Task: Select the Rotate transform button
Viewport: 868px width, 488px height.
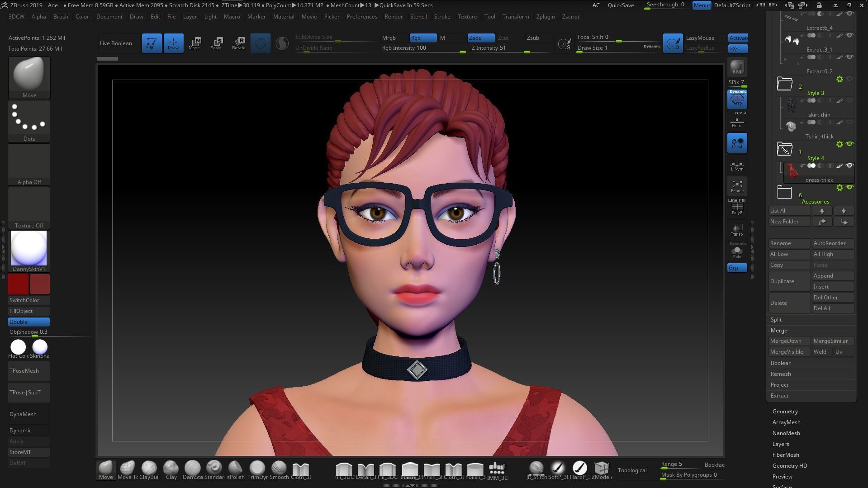Action: point(238,43)
